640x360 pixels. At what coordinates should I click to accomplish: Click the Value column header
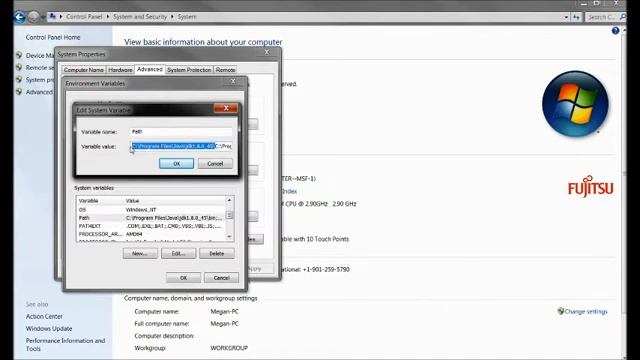(x=175, y=201)
